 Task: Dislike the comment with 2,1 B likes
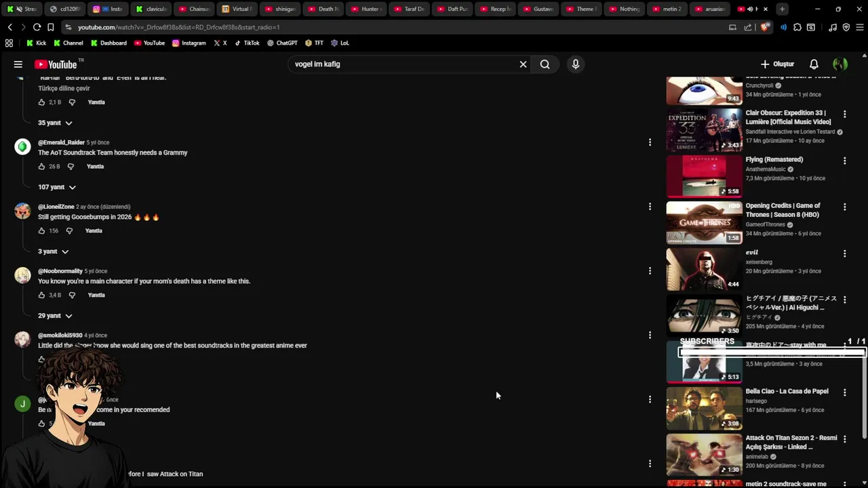tap(72, 102)
